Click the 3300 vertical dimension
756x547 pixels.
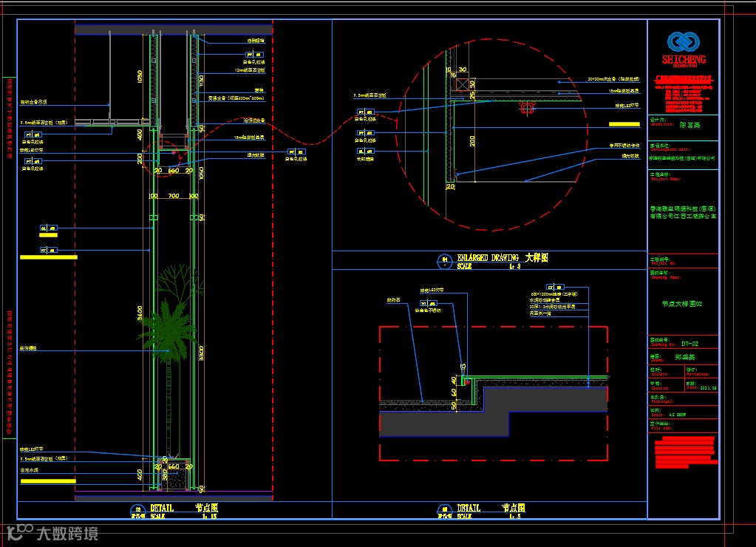click(201, 353)
